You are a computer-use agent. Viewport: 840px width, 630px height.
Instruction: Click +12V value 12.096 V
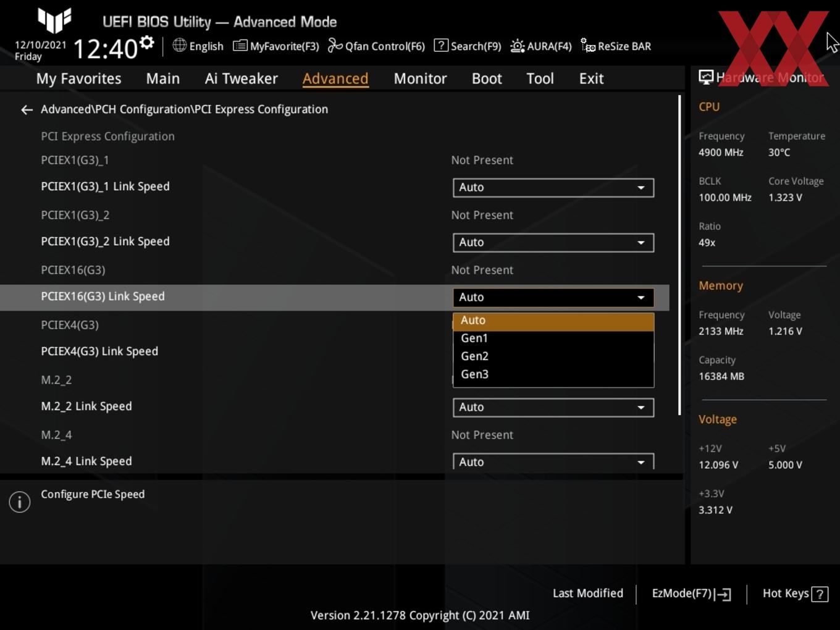(718, 465)
